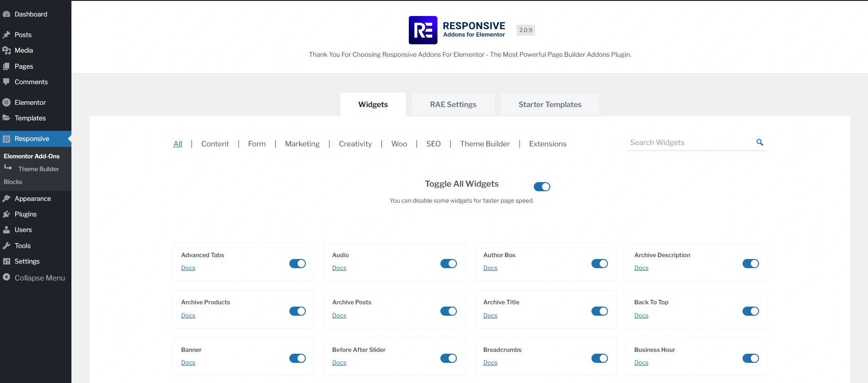This screenshot has width=868, height=383.
Task: Show Theme Builder category widgets
Action: pyautogui.click(x=485, y=144)
